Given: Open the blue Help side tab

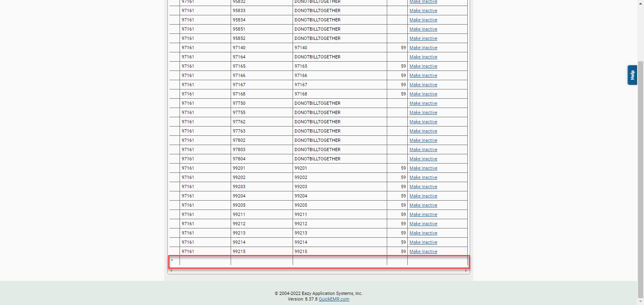Looking at the screenshot, I should coord(632,75).
